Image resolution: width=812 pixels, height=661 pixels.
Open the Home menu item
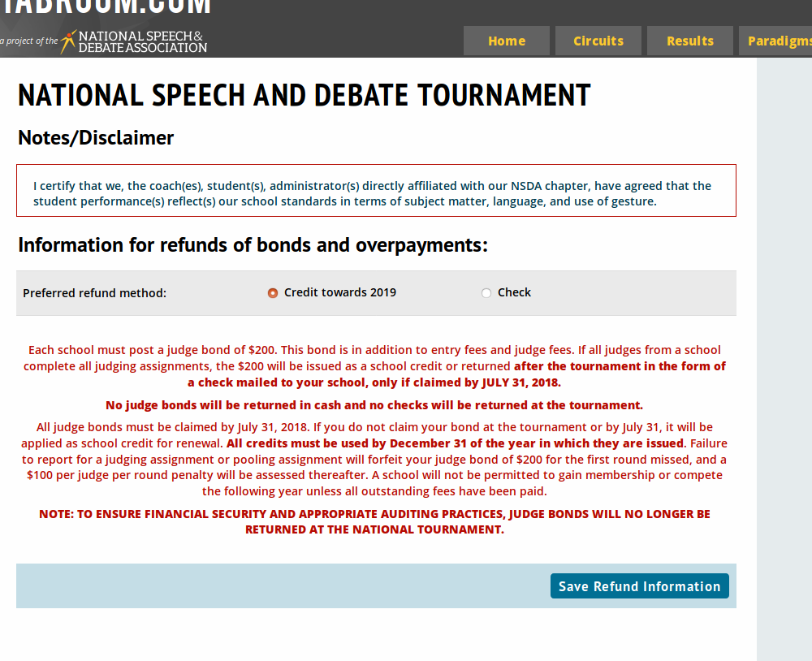[507, 41]
